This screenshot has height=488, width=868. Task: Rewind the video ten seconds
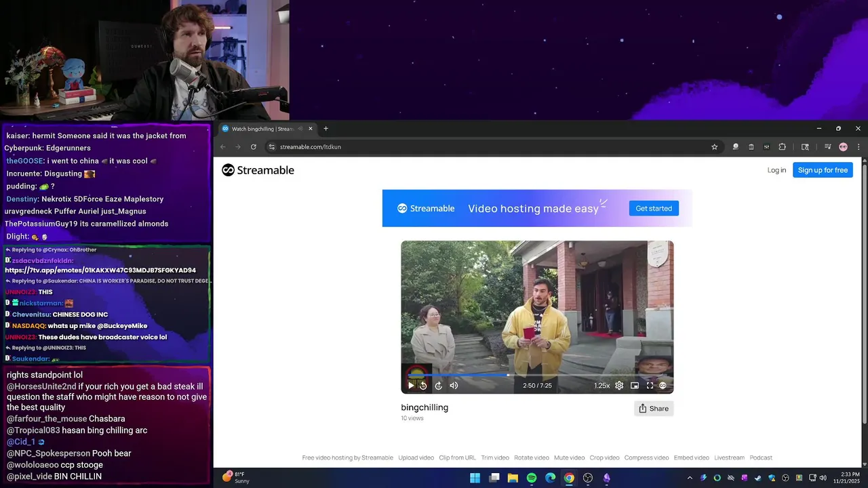coord(423,386)
